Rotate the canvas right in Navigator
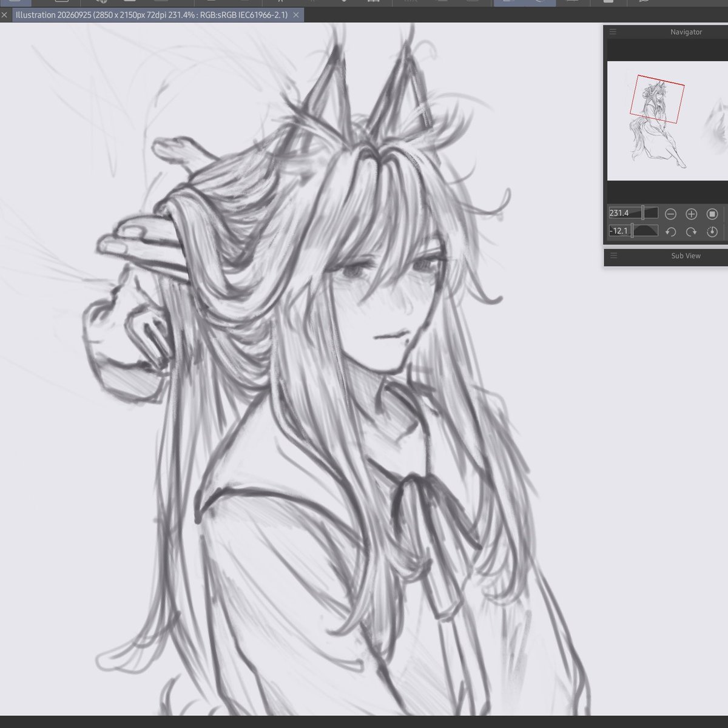This screenshot has height=728, width=728. pyautogui.click(x=691, y=231)
